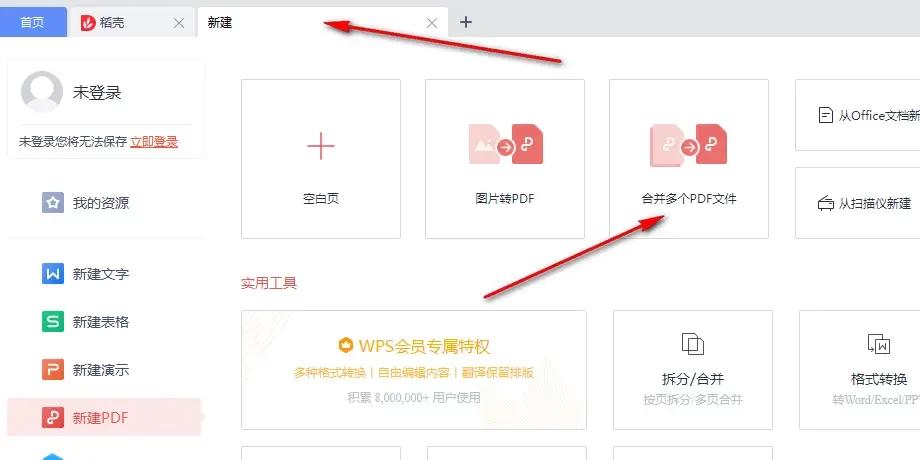Open the 拆分/合并 tool card
The height and width of the screenshot is (460, 920).
point(693,370)
